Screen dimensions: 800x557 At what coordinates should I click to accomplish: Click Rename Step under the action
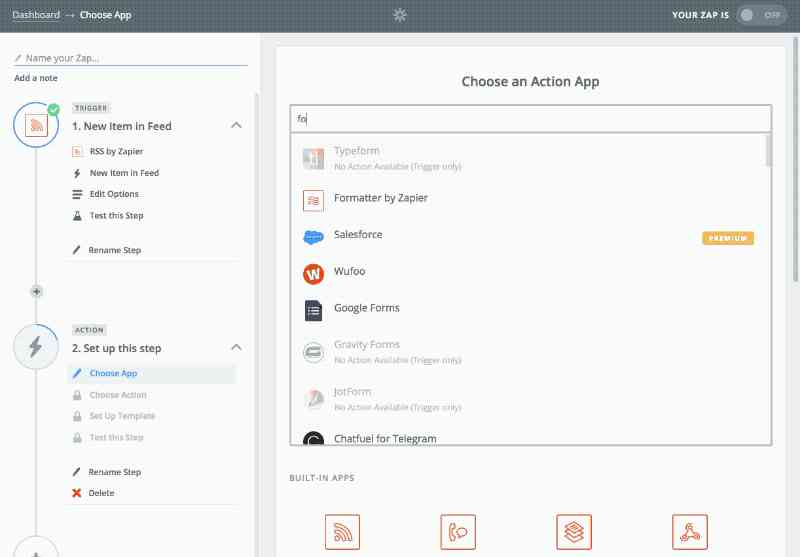point(114,472)
